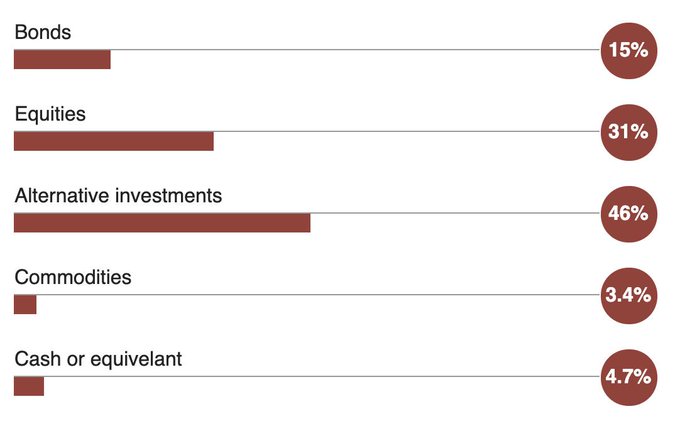680x426 pixels.
Task: Select the Equities red bar
Action: (x=113, y=142)
